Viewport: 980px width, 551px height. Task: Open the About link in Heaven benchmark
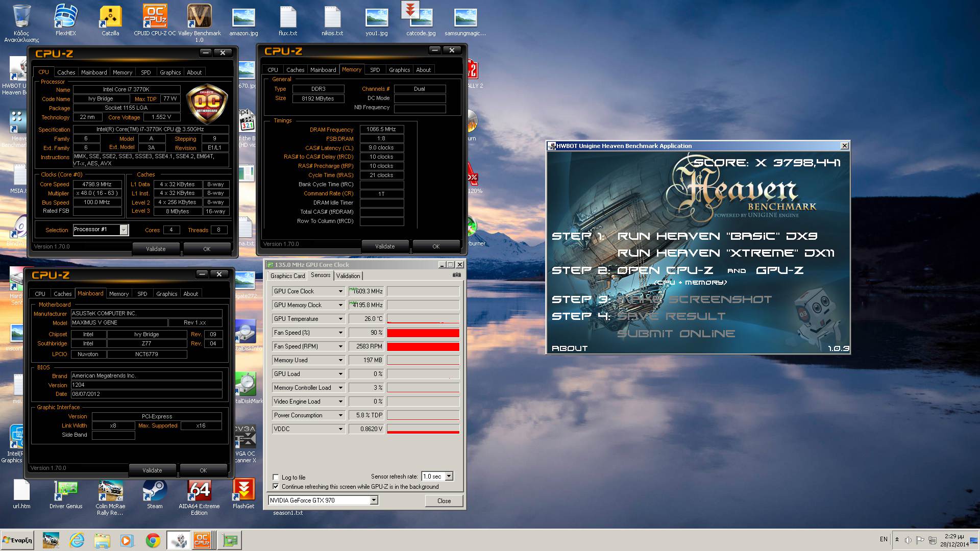coord(570,348)
